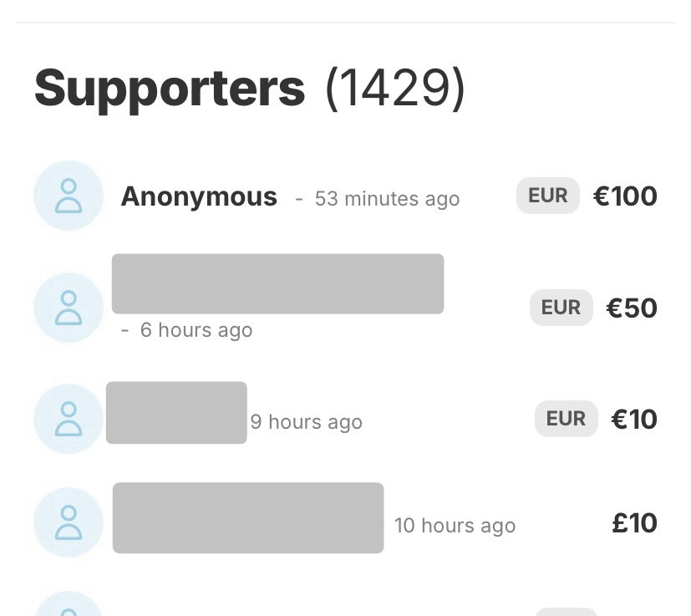Click the partially visible avatar at the bottom
Image resolution: width=691 pixels, height=616 pixels.
(x=69, y=606)
